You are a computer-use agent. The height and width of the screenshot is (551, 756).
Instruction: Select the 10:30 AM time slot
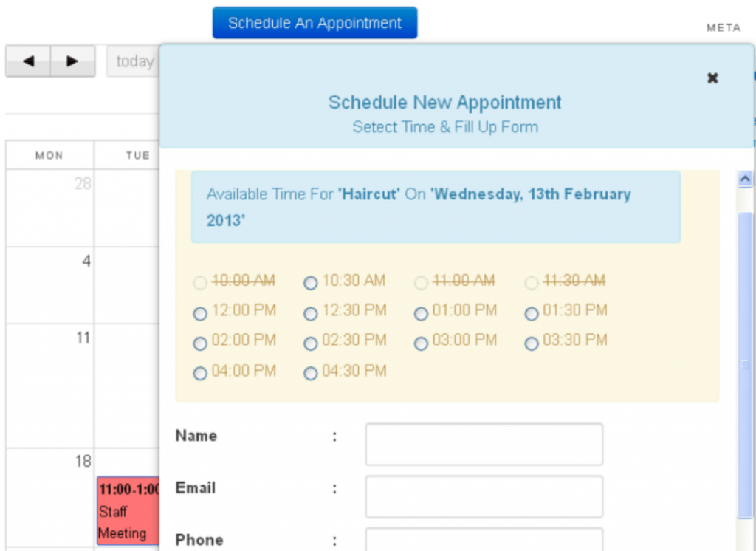(x=311, y=283)
